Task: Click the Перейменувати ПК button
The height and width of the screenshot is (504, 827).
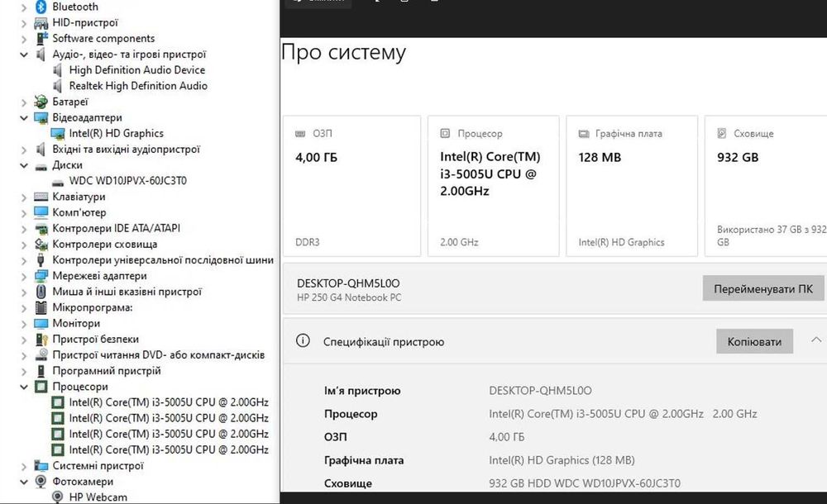Action: (x=763, y=289)
